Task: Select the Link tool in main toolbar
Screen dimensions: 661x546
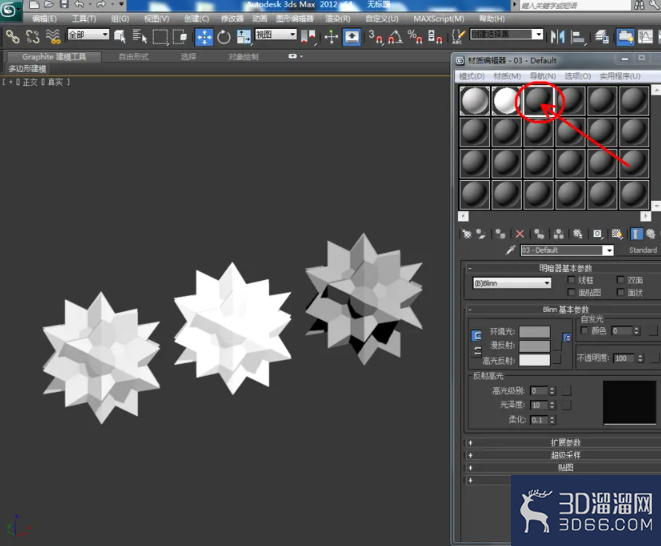Action: tap(13, 37)
